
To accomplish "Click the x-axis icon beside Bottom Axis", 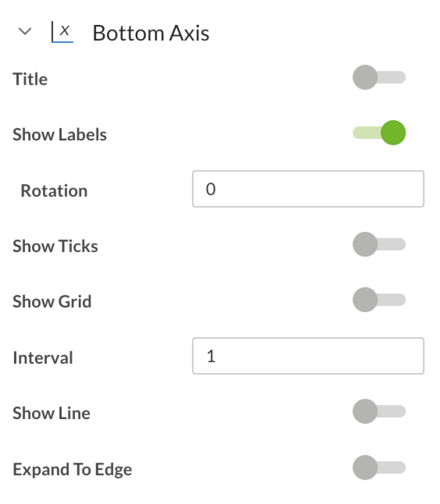I will click(x=62, y=32).
